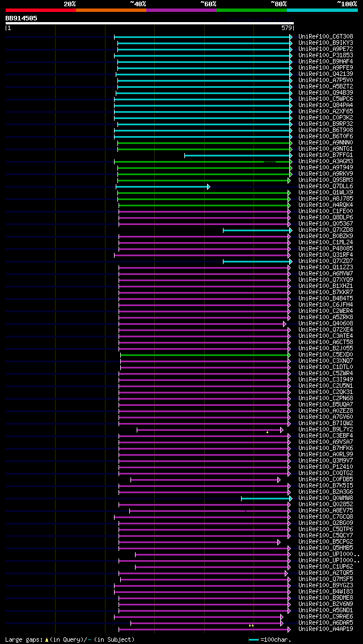
Task: Select the UniRef100_C3EBF4 label
Action: tap(326, 436)
